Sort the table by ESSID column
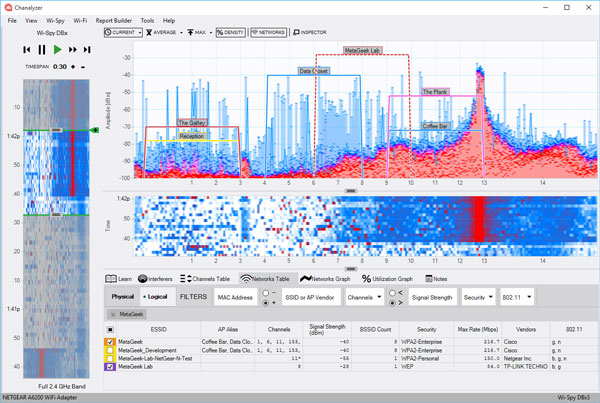Screen dimensions: 600x403 coord(158,330)
